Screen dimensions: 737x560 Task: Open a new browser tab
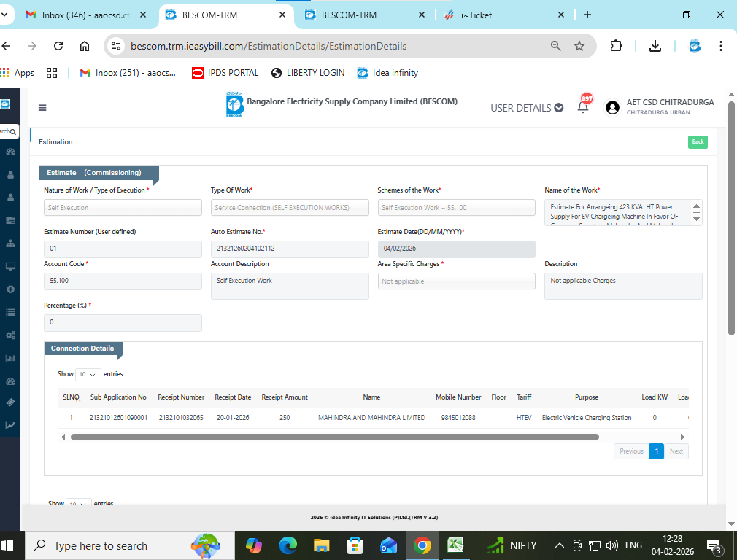point(587,15)
